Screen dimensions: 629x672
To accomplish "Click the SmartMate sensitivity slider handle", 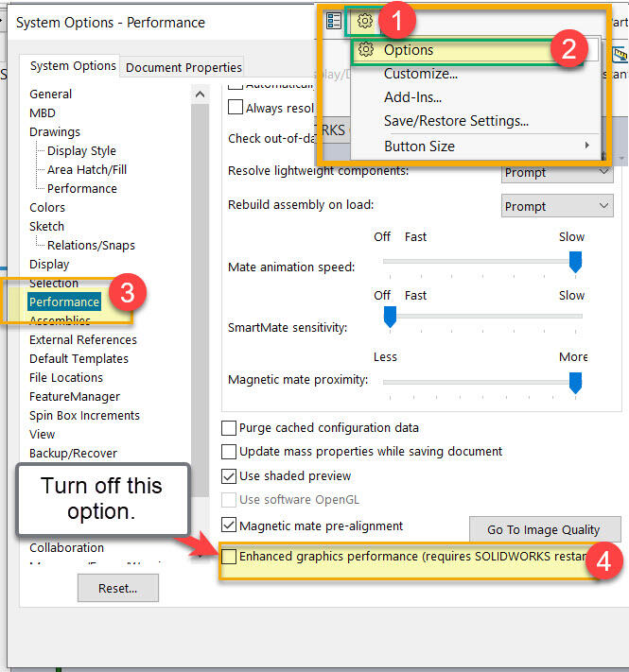I will click(x=389, y=319).
